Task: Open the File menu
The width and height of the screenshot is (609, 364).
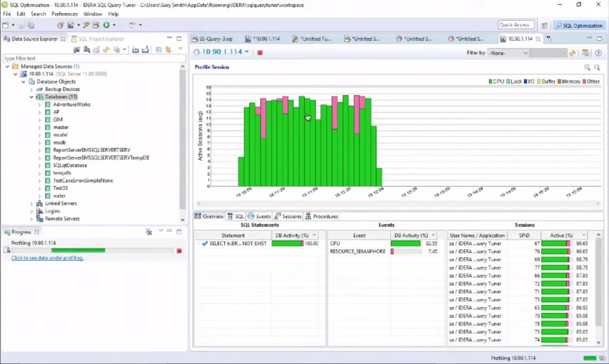Action: [x=7, y=14]
